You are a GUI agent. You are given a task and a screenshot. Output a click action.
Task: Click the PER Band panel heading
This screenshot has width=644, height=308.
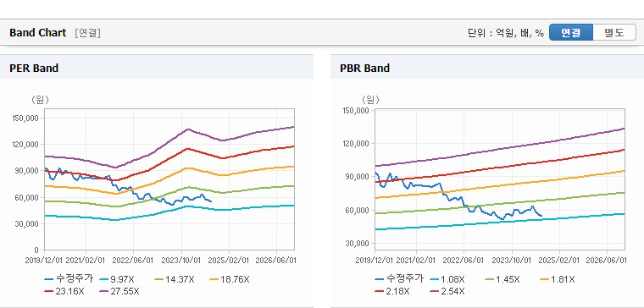34,68
